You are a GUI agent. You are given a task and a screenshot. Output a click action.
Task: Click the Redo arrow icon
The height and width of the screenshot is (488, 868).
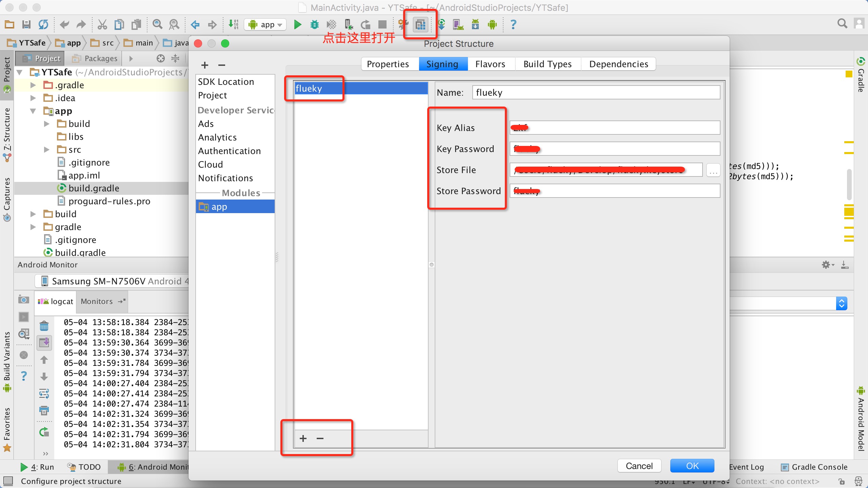click(x=81, y=24)
